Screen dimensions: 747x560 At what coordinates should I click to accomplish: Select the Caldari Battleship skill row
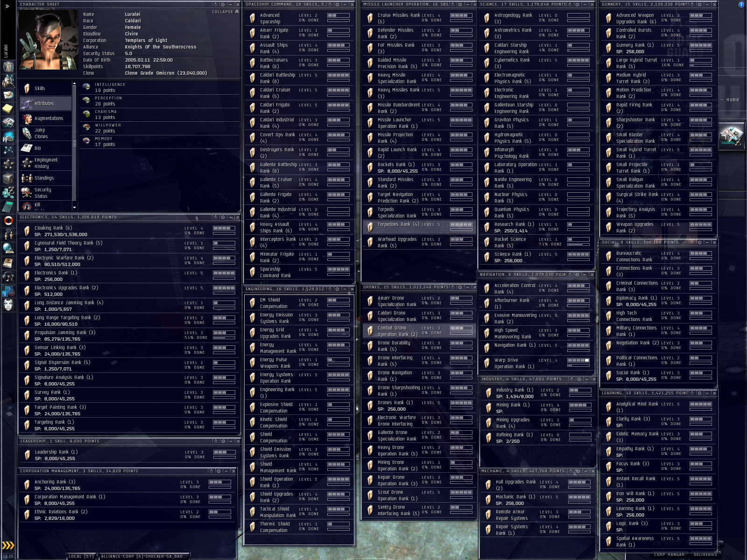[x=299, y=78]
